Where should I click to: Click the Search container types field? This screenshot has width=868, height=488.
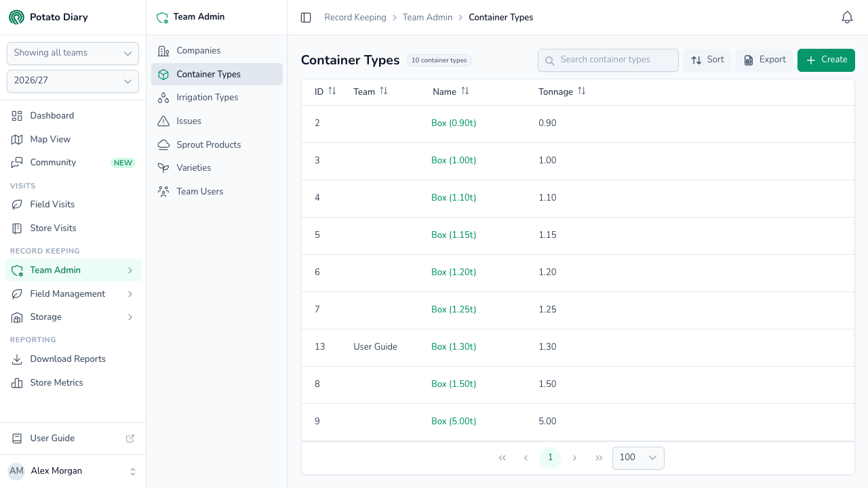(x=608, y=60)
